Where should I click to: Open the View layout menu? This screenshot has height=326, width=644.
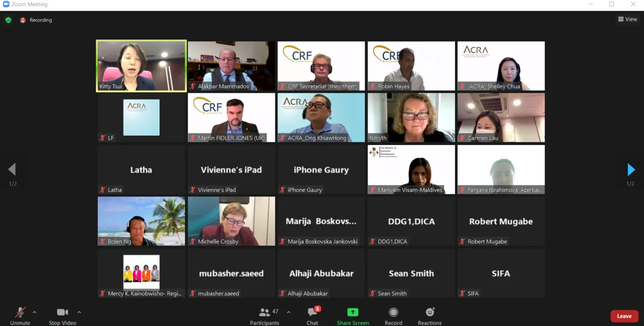coord(627,19)
